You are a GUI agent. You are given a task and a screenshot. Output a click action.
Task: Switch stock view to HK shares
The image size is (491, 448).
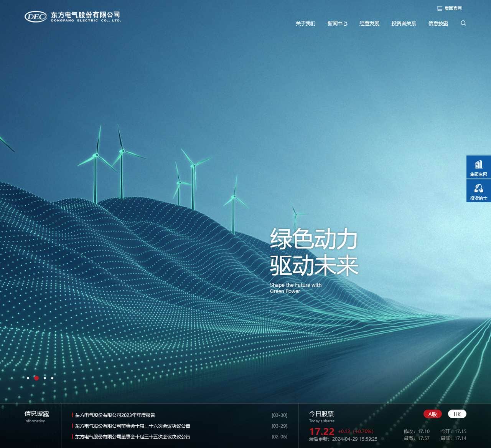pyautogui.click(x=457, y=414)
